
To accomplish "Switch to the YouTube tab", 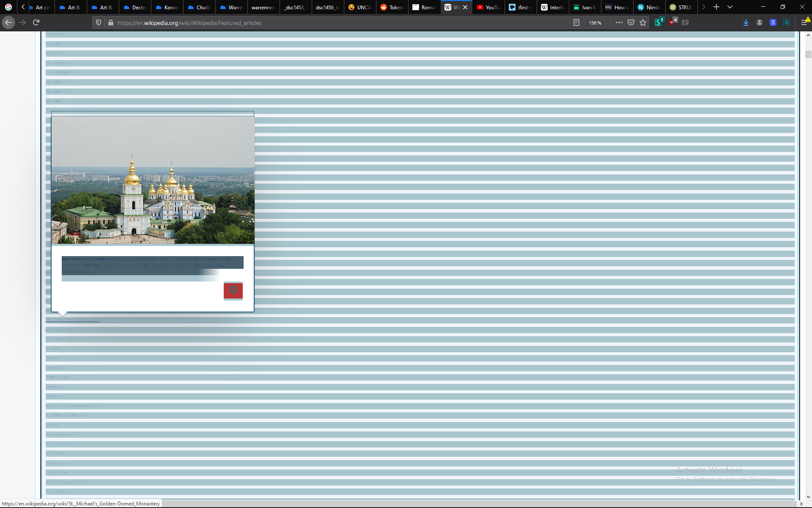I will (488, 7).
